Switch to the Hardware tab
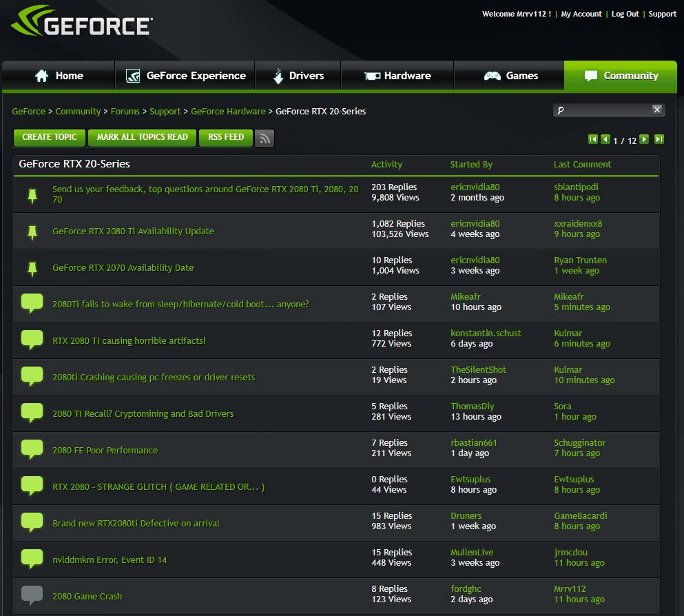 coord(398,76)
